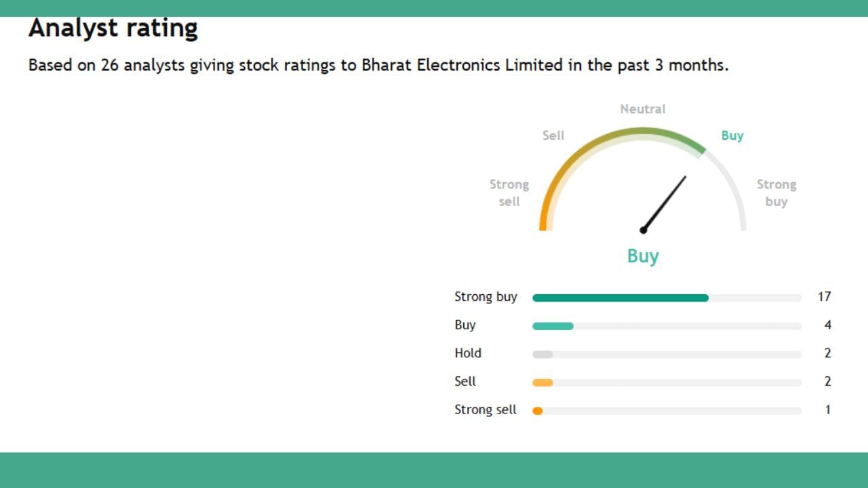The image size is (868, 488).
Task: Click the Hold row label in the list
Action: (x=468, y=353)
